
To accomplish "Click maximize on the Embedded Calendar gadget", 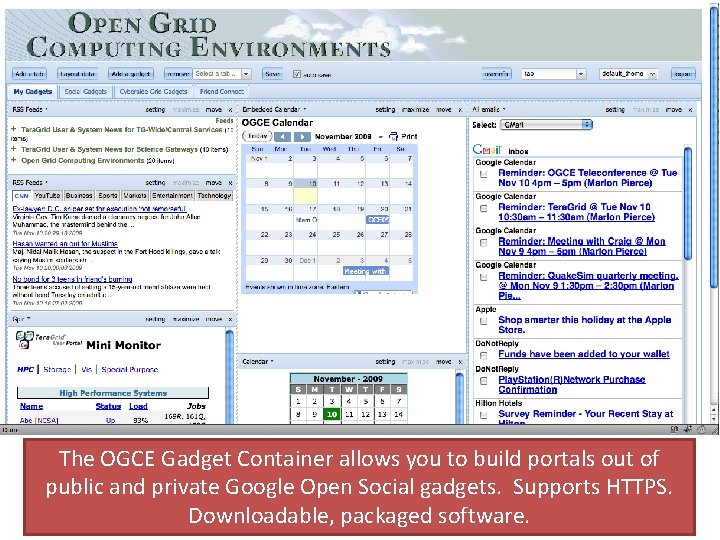I will 415,110.
